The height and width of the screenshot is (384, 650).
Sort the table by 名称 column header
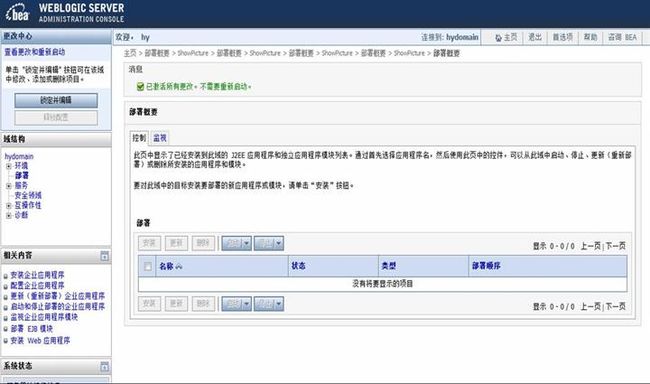(x=167, y=266)
